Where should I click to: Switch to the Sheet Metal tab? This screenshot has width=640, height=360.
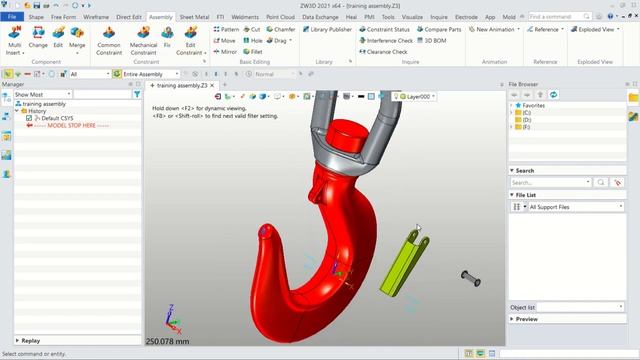[194, 17]
